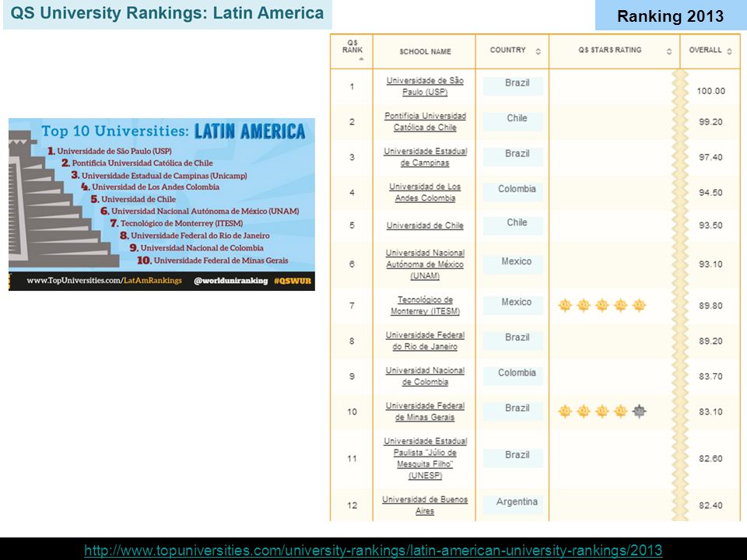Open Universidad de Chile table link
Viewport: 747px width, 560px height.
pos(425,226)
